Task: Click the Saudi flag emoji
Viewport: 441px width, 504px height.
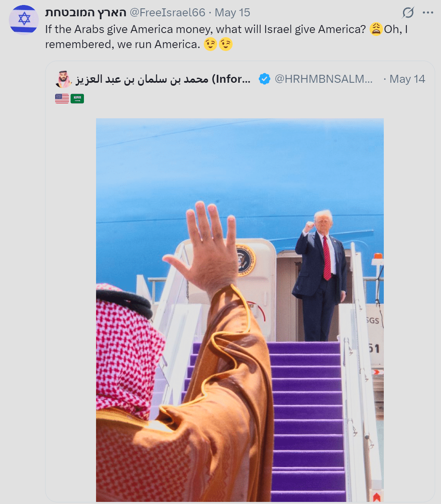Action: pos(77,99)
